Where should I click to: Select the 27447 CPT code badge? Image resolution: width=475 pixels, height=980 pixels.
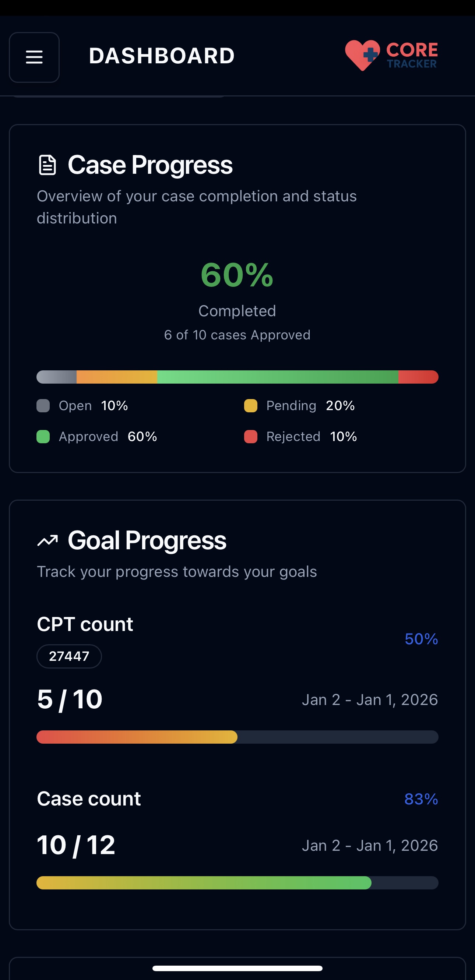69,656
